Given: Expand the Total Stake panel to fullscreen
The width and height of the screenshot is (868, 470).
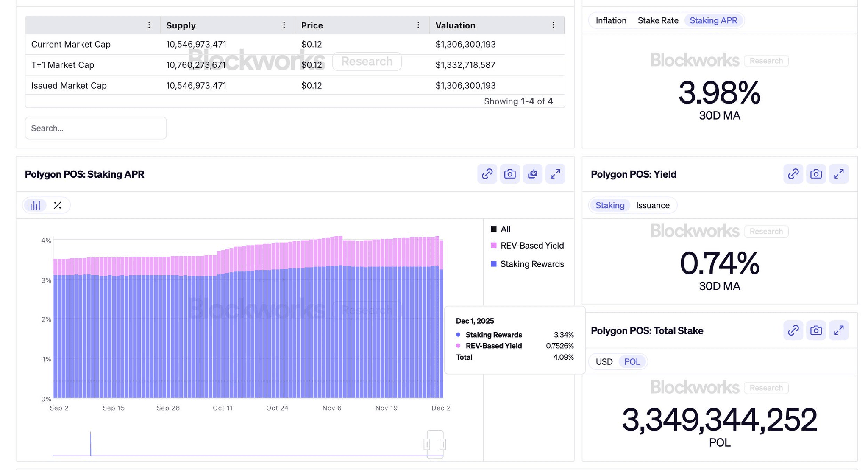Looking at the screenshot, I should click(839, 330).
